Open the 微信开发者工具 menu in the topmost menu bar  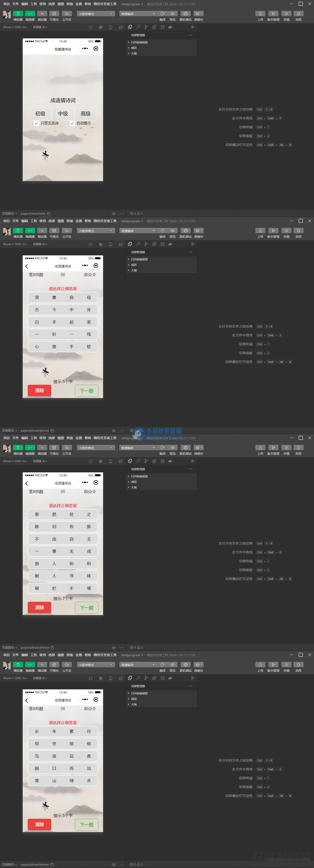click(105, 4)
